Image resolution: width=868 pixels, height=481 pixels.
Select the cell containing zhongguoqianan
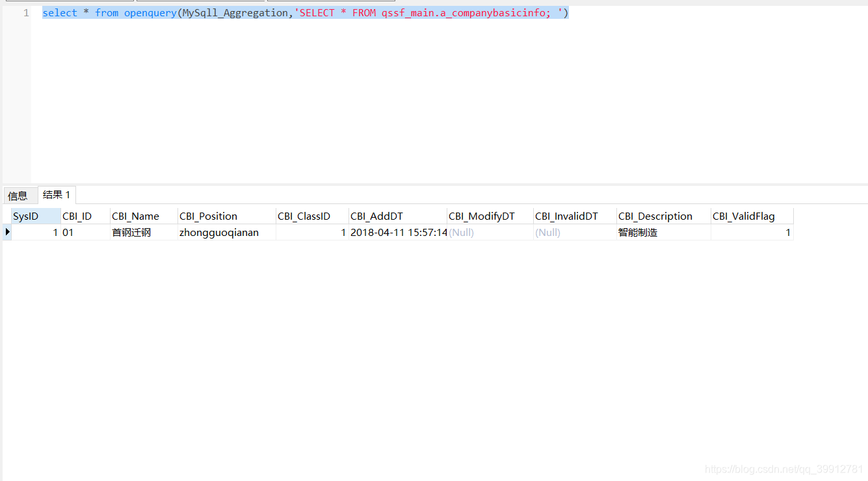[x=218, y=231]
